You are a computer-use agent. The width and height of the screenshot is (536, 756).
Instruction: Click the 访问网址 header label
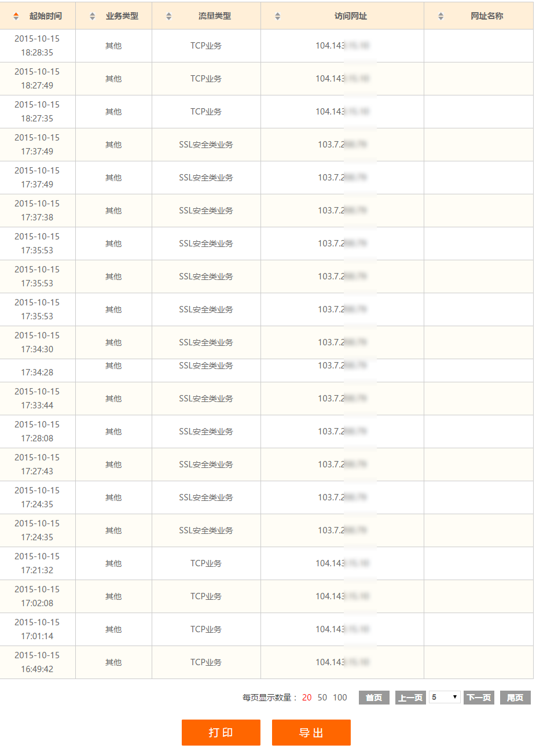point(351,16)
